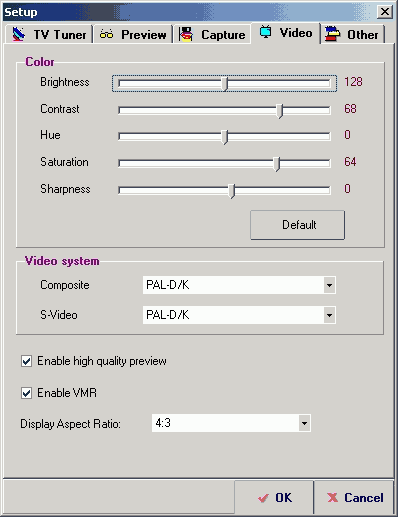Click the Sharpness slider track
This screenshot has width=398, height=517.
(224, 190)
